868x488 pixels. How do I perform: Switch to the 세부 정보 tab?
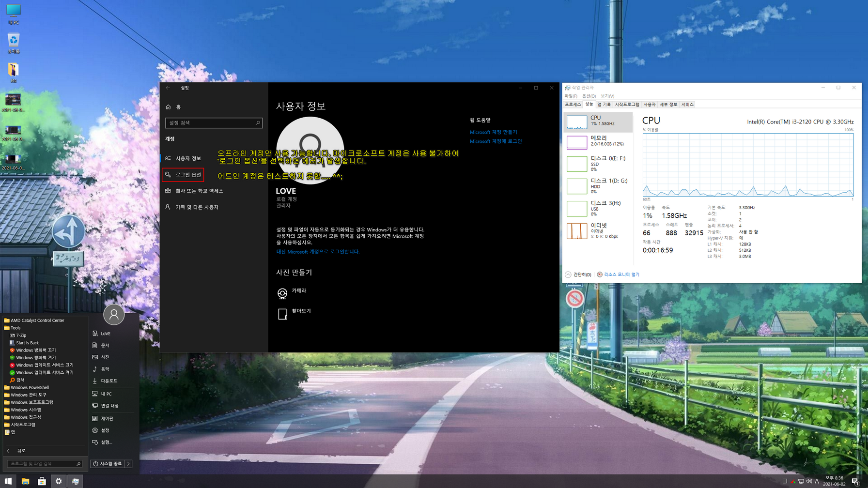pyautogui.click(x=668, y=105)
